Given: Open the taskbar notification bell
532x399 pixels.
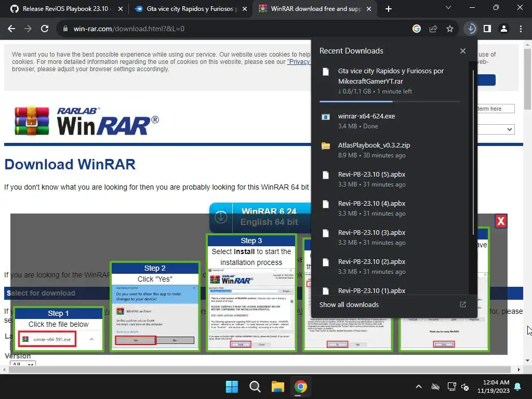Looking at the screenshot, I should click(518, 387).
